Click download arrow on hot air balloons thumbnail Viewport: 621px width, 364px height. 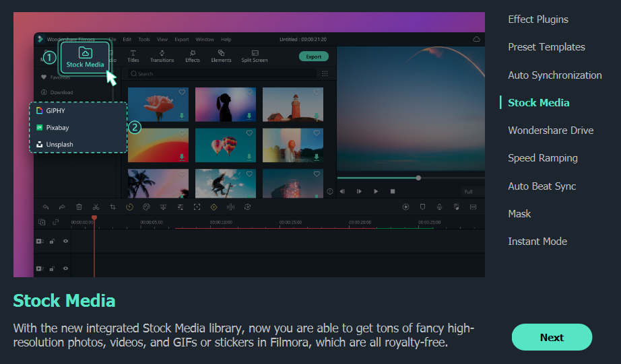point(249,157)
